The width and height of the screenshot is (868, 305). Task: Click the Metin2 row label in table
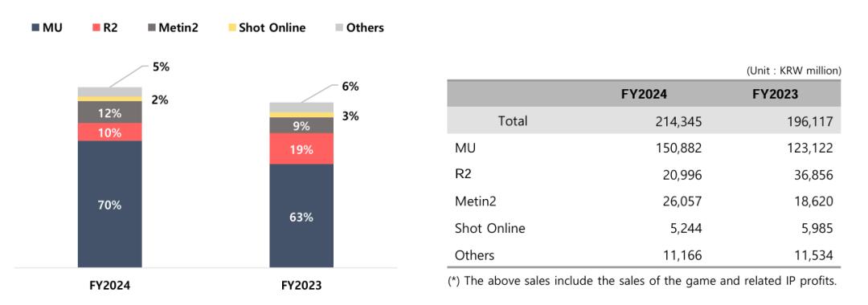click(476, 201)
